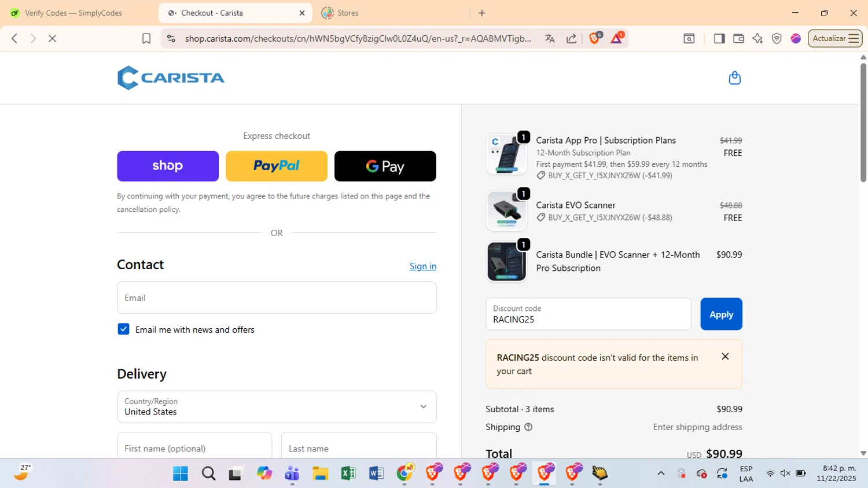Bookmark this page icon in address bar
Image resolution: width=868 pixels, height=488 pixels.
pos(146,38)
